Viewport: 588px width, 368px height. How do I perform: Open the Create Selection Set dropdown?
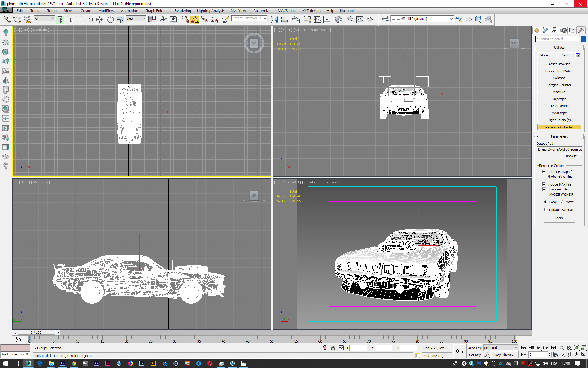click(x=249, y=18)
